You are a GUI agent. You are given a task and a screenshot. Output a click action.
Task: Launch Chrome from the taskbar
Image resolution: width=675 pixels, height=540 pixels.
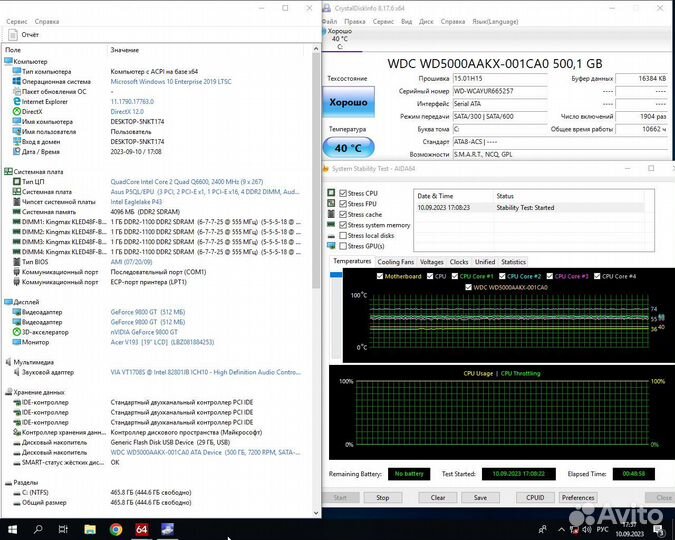(x=116, y=528)
